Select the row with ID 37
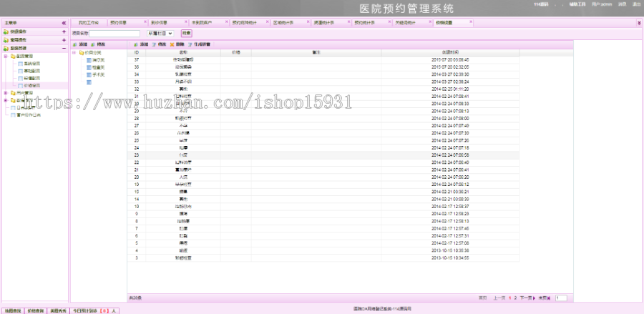 (x=323, y=59)
